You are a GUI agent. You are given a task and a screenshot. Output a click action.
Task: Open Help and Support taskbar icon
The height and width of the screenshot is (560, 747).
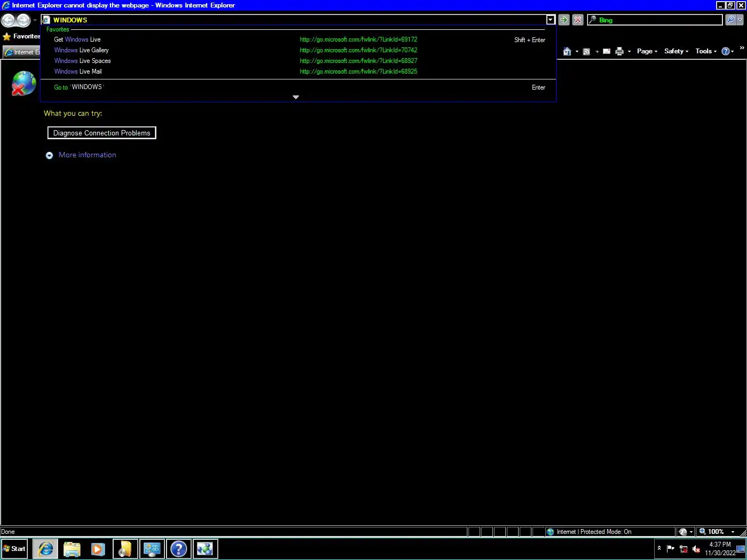tap(179, 549)
